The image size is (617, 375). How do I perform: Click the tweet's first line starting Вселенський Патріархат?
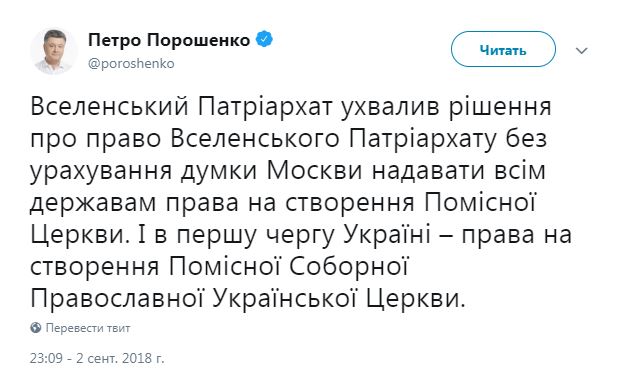pyautogui.click(x=291, y=107)
